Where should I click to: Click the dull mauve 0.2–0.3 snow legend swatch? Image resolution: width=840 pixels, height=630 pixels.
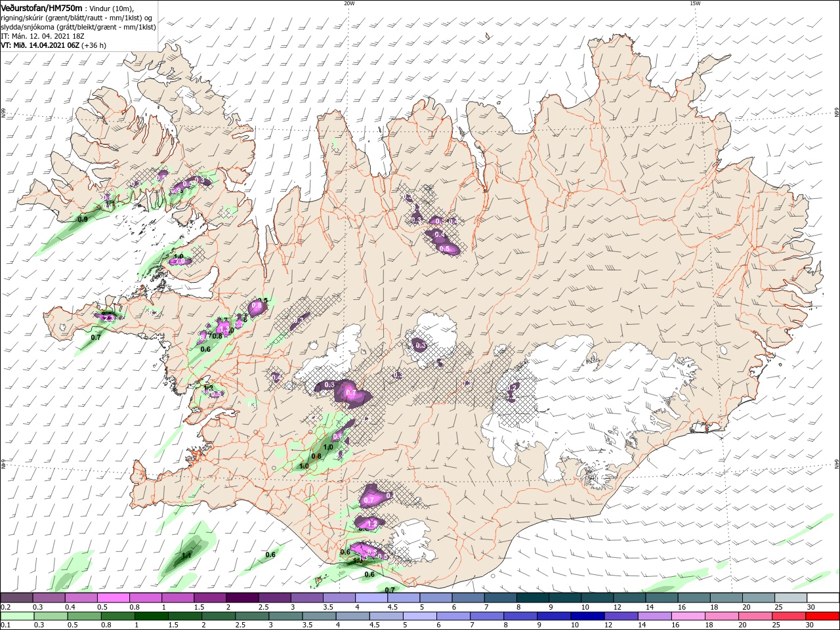[16, 598]
